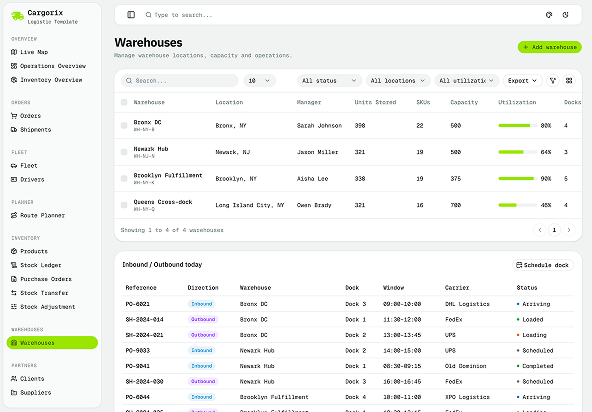Image resolution: width=592 pixels, height=412 pixels.
Task: Click the Stock Adjustment icon
Action: [14, 307]
